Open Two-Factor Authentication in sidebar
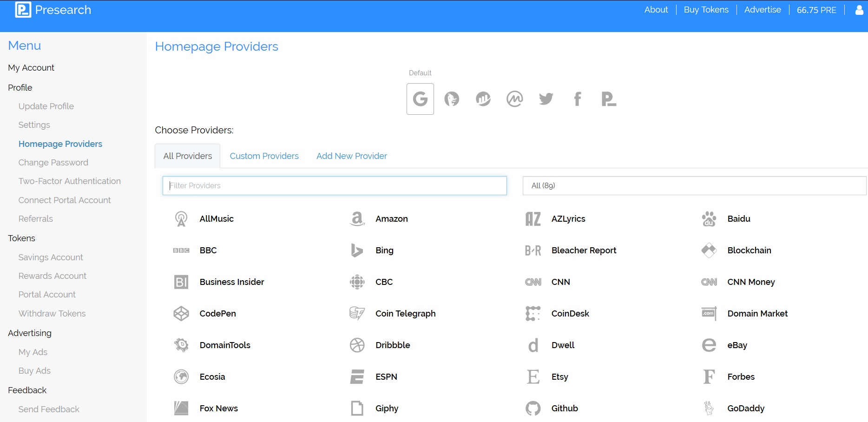The image size is (868, 422). (x=69, y=181)
